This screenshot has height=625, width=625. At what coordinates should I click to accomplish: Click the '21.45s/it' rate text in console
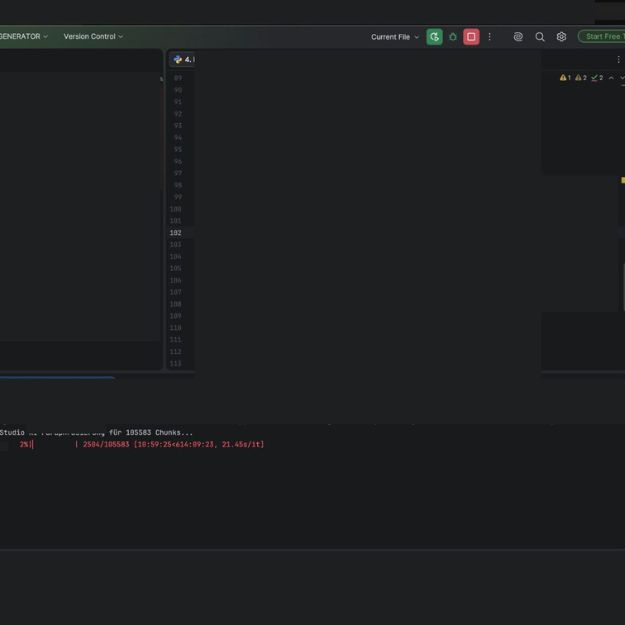click(x=241, y=444)
